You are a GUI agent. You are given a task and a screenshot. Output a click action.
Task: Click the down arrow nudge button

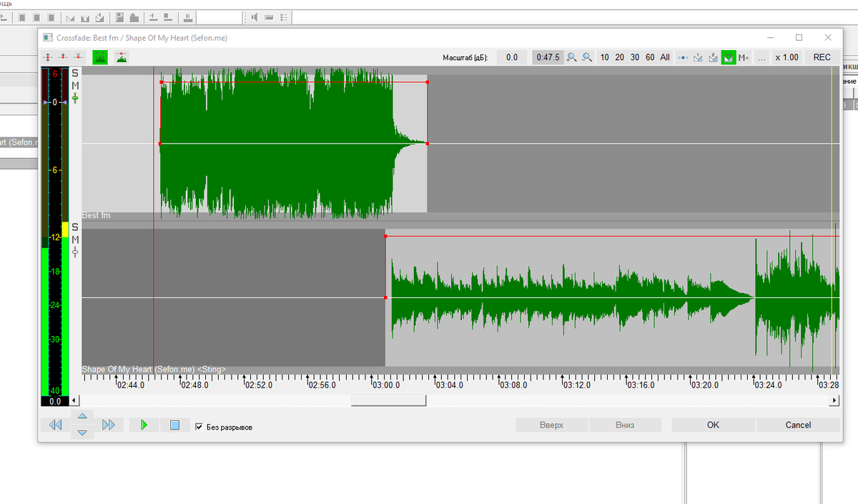click(82, 433)
